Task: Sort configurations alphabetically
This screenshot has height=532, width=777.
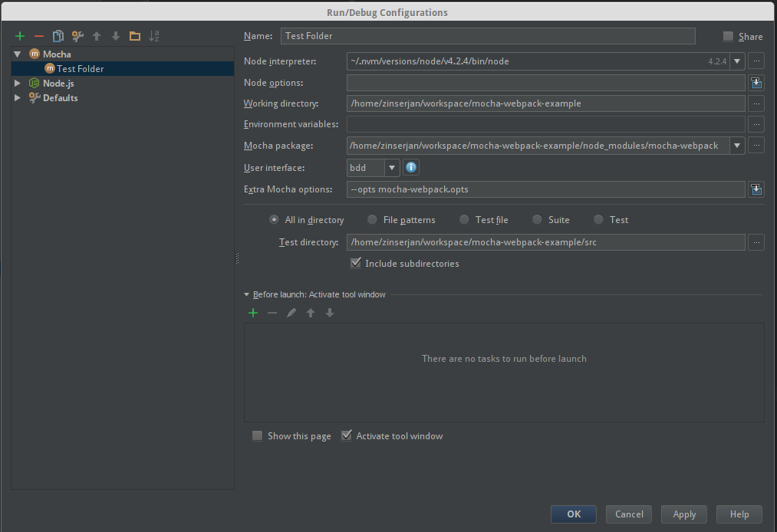Action: (x=153, y=35)
